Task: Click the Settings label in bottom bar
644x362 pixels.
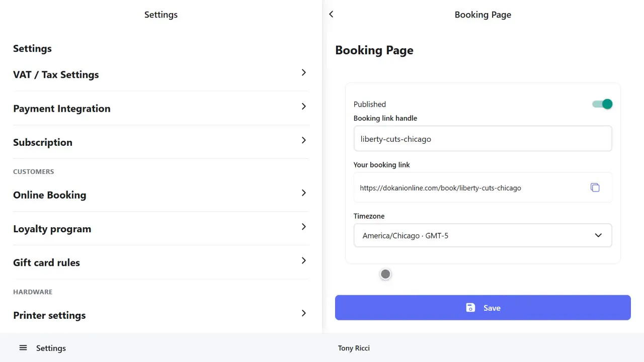Action: [x=51, y=348]
